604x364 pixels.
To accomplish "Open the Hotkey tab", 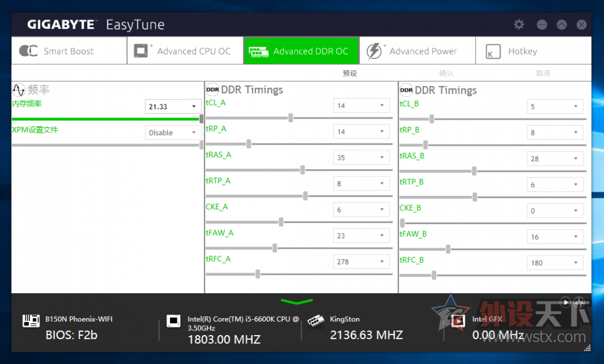I will tap(534, 51).
